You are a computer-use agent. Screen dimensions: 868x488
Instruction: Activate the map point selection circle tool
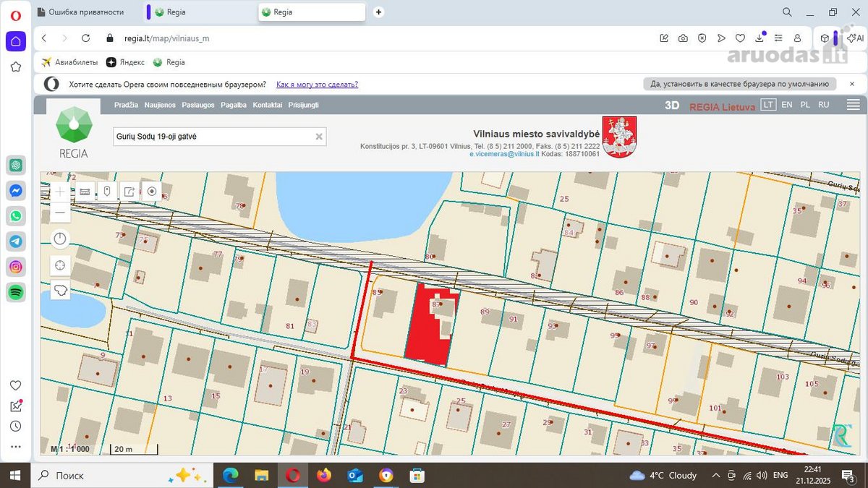pos(152,192)
